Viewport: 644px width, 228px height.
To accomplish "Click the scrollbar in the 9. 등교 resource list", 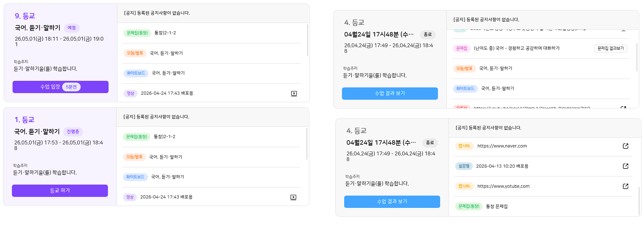I will point(307,40).
